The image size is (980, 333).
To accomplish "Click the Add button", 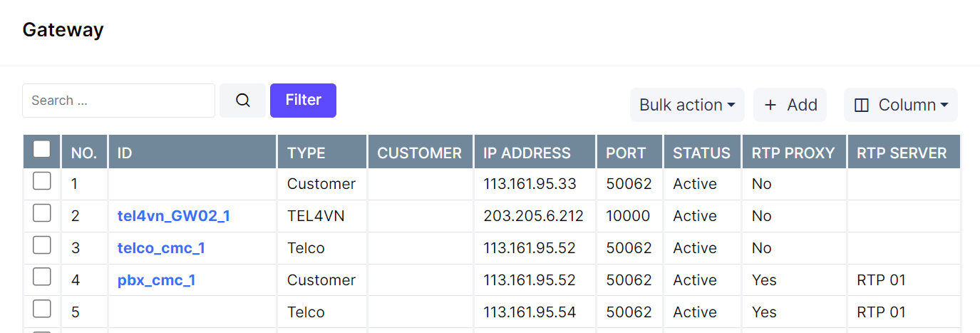I will pos(790,105).
